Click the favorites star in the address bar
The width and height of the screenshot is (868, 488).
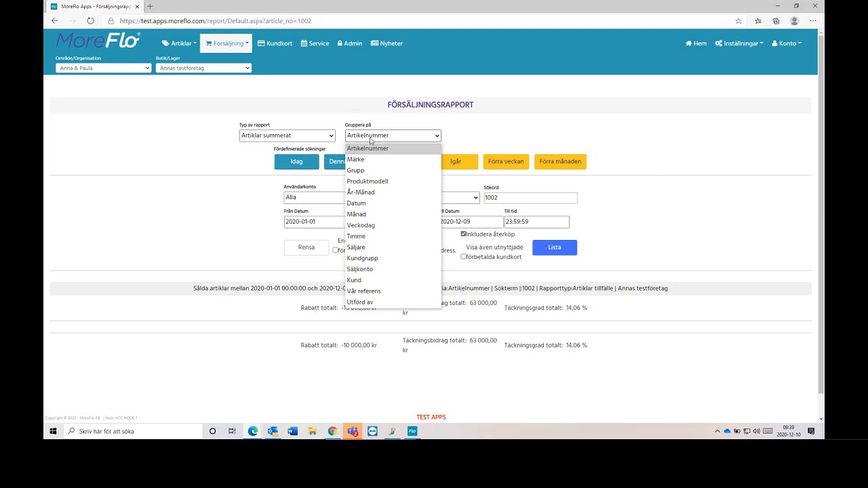(738, 21)
